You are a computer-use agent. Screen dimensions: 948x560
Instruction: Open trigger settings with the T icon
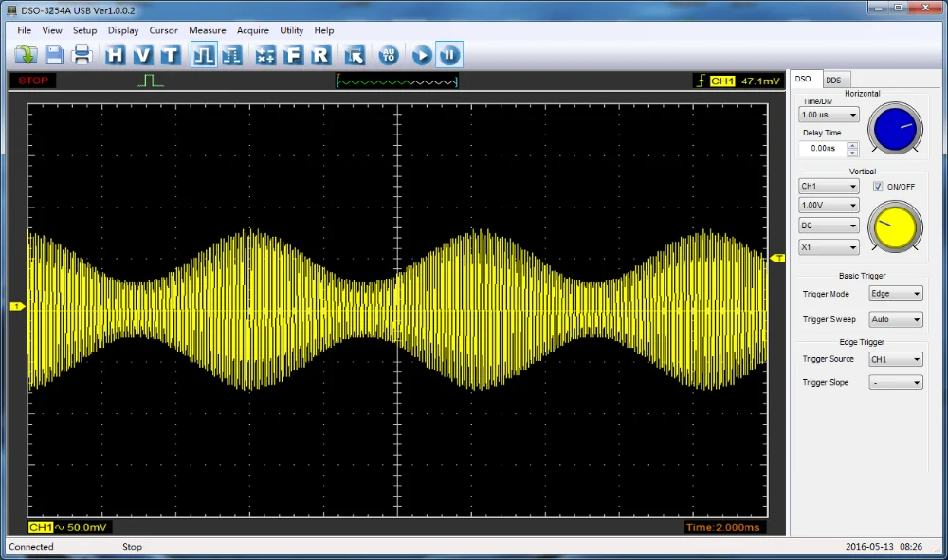click(171, 55)
